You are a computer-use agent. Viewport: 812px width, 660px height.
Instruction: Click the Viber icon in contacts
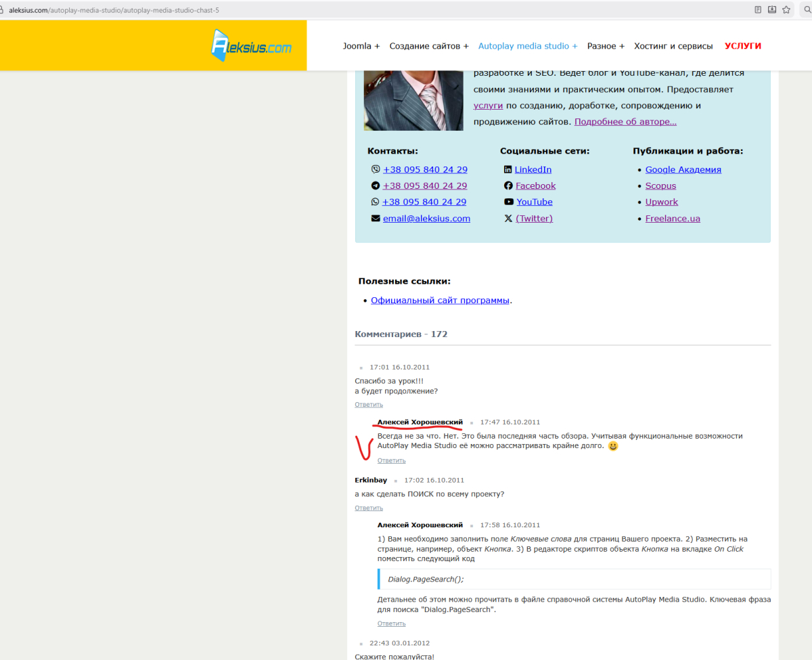point(376,170)
